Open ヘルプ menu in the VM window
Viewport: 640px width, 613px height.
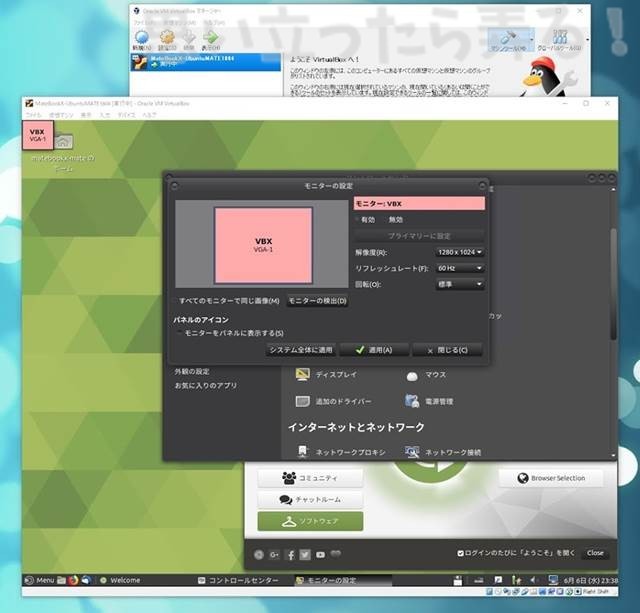tap(149, 115)
